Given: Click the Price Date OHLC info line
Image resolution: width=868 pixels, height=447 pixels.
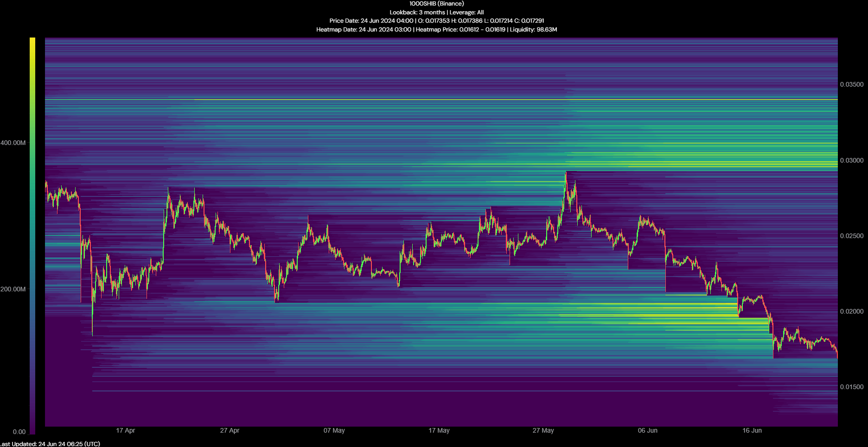Looking at the screenshot, I should [436, 21].
